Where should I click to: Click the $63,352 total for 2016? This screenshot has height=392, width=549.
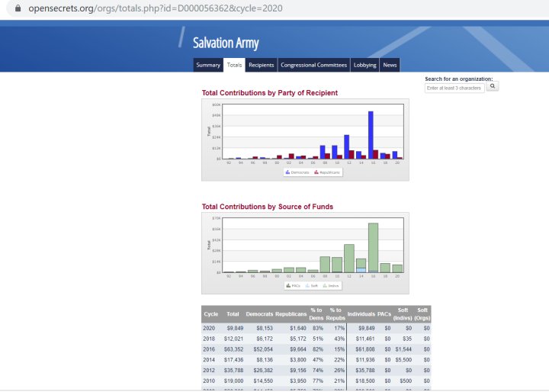[x=233, y=349]
